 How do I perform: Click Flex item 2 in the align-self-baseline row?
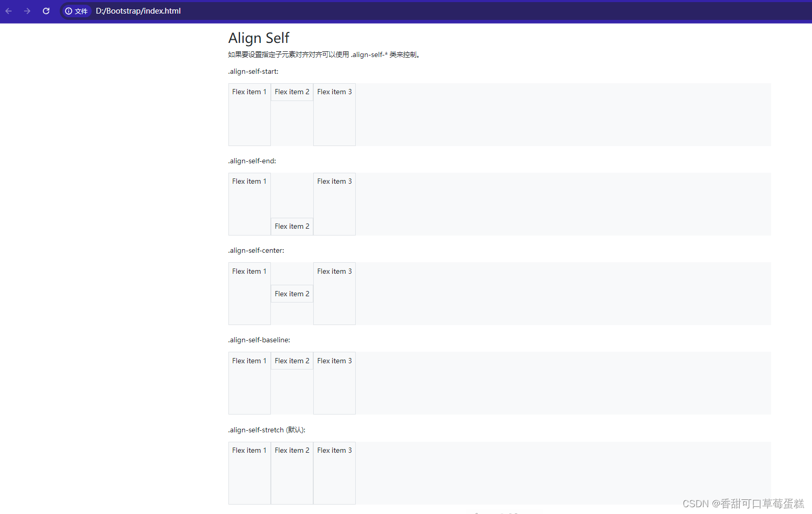click(292, 361)
